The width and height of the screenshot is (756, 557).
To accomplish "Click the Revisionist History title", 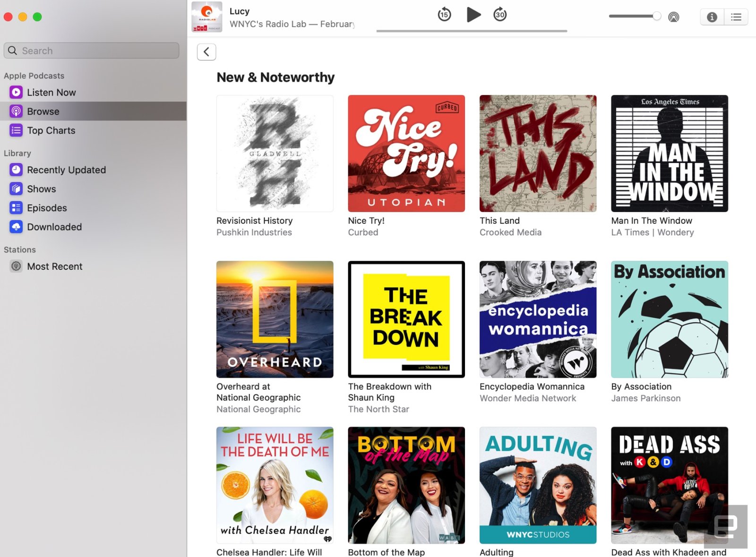I will click(255, 221).
